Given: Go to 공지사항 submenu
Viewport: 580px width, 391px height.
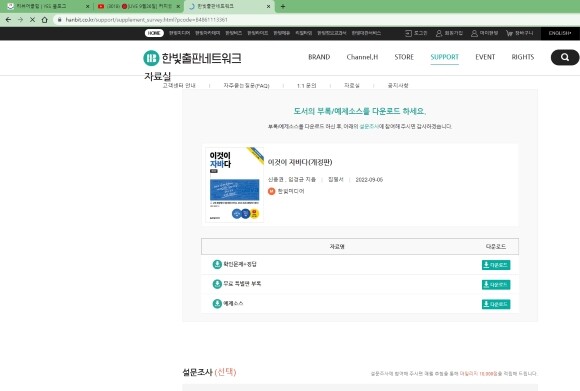Looking at the screenshot, I should click(398, 85).
